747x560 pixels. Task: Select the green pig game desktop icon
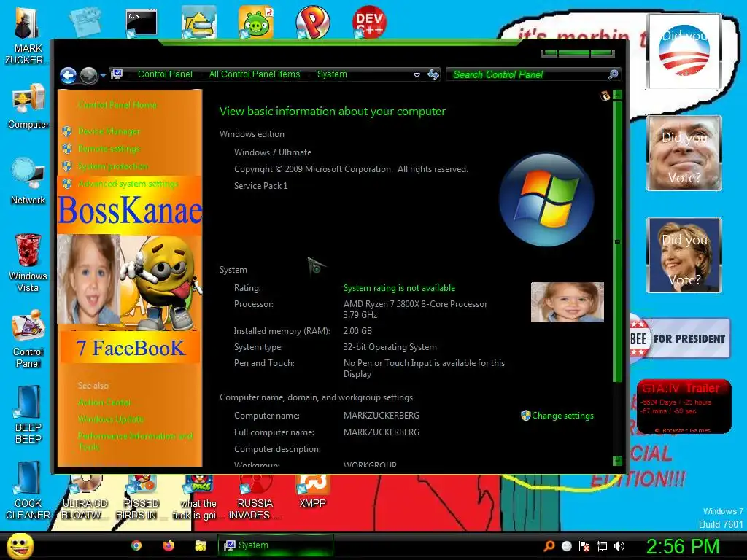(x=256, y=22)
